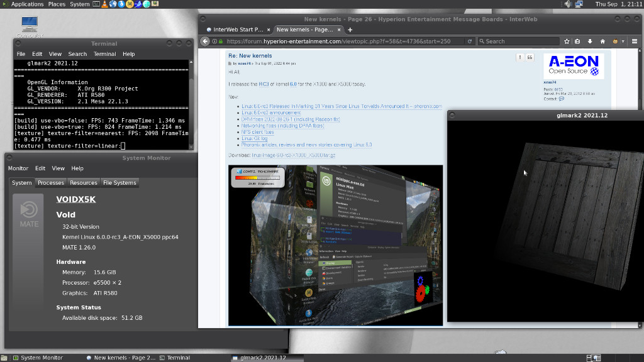Click the post's desktop cube screenshot thumbnail

[x=336, y=246]
